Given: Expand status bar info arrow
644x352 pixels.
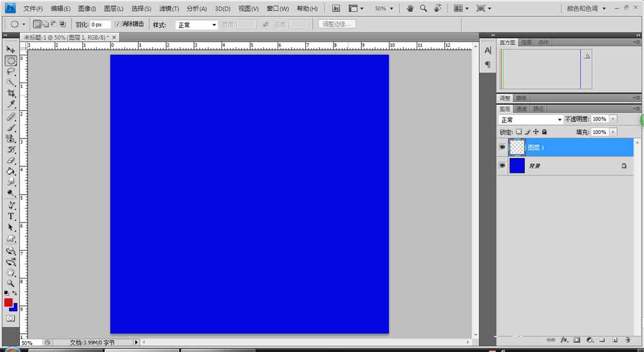Looking at the screenshot, I should pyautogui.click(x=137, y=342).
